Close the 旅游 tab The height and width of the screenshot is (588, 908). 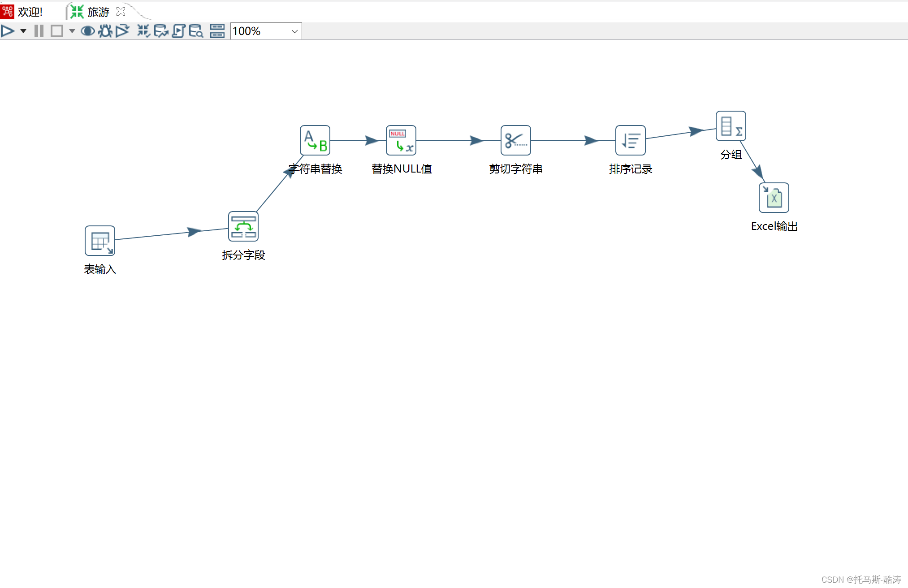coord(121,12)
